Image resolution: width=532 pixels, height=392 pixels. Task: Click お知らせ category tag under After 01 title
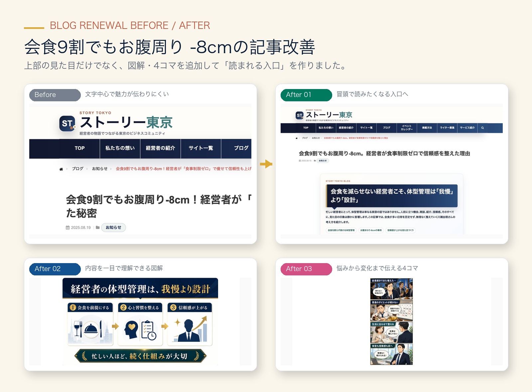pos(323,161)
